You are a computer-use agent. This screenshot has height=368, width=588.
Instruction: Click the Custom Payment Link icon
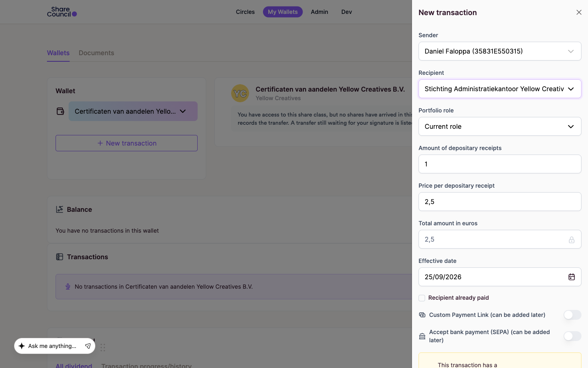[x=422, y=315]
